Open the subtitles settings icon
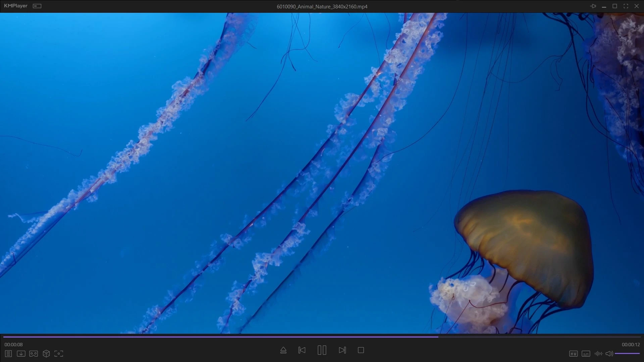644x362 pixels. 586,354
